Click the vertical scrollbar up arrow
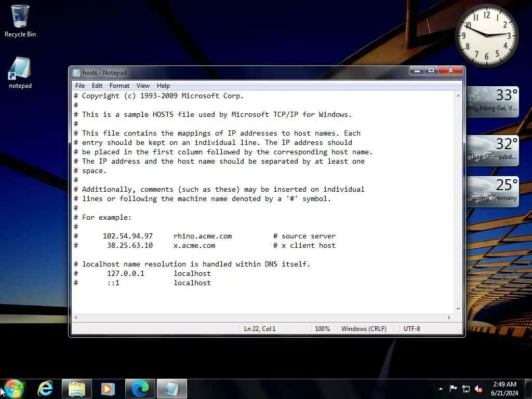Image resolution: width=532 pixels, height=399 pixels. point(458,96)
